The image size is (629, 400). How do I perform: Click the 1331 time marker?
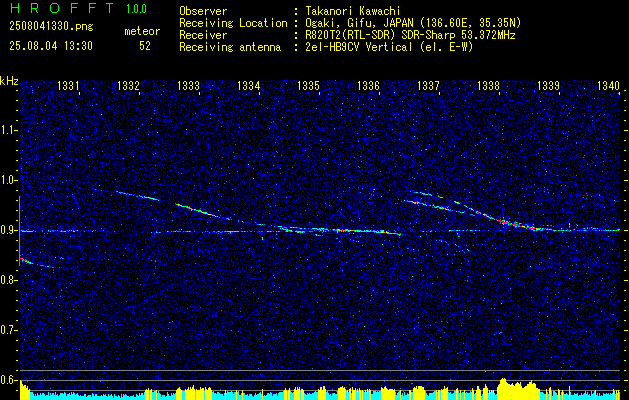pos(68,85)
